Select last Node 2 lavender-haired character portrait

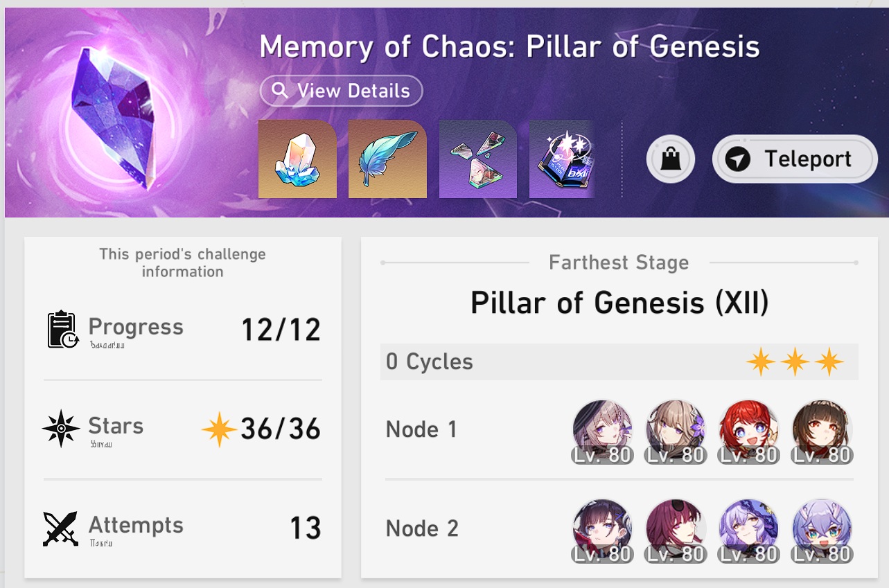(x=822, y=529)
